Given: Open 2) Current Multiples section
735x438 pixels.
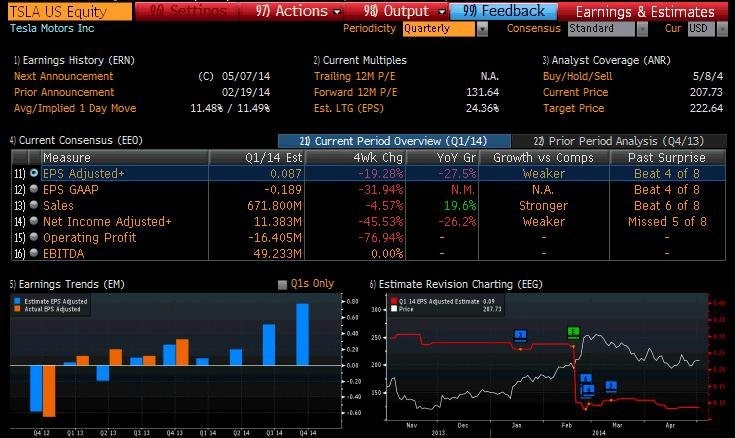Looking at the screenshot, I should click(360, 60).
